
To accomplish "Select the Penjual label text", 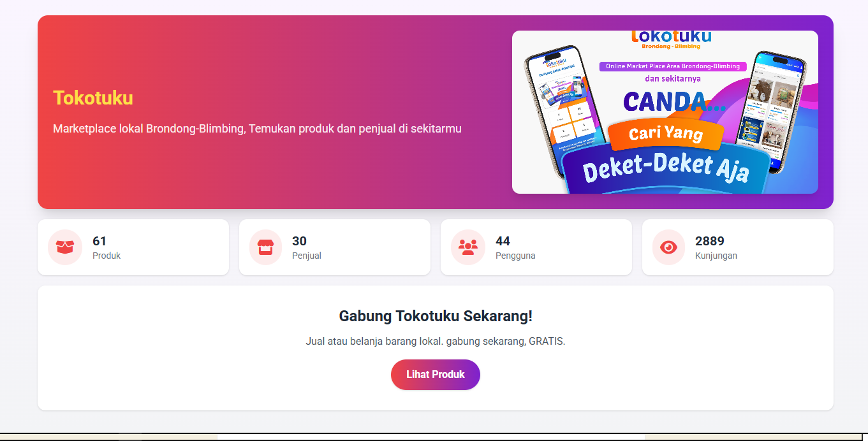I will (x=307, y=256).
